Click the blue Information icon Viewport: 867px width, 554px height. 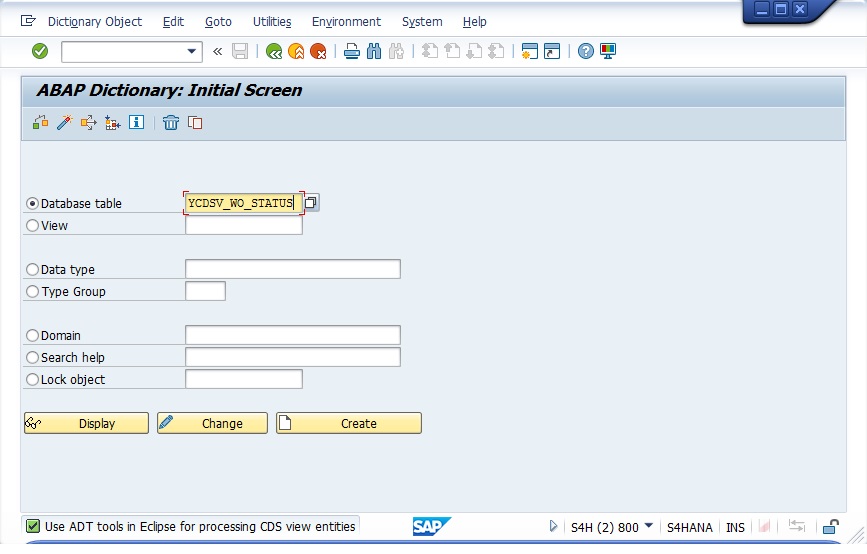pos(136,122)
